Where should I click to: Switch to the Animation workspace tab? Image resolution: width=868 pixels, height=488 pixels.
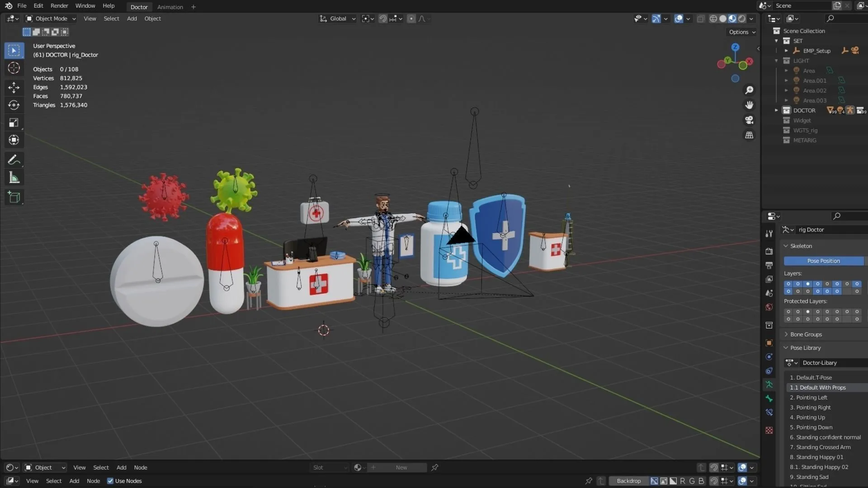[x=170, y=7]
